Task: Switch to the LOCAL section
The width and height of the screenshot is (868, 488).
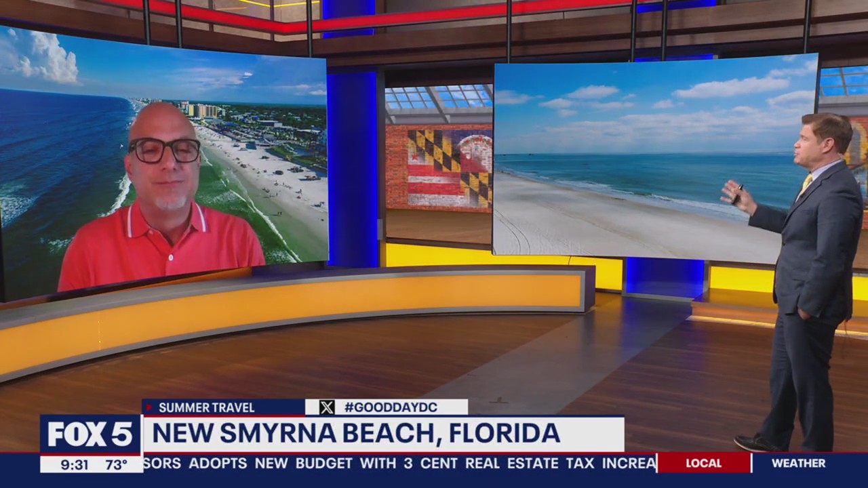Action: coord(703,464)
